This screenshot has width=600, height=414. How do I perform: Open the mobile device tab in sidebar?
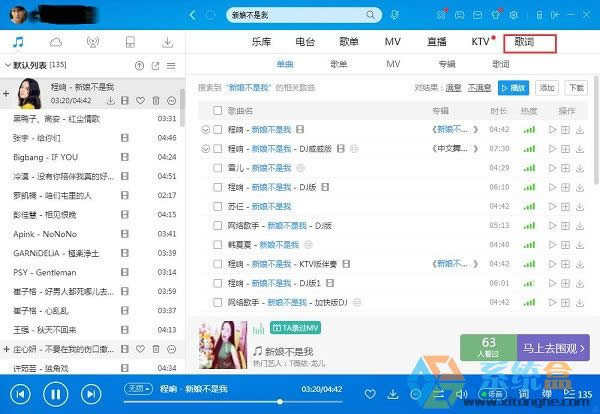tap(130, 43)
